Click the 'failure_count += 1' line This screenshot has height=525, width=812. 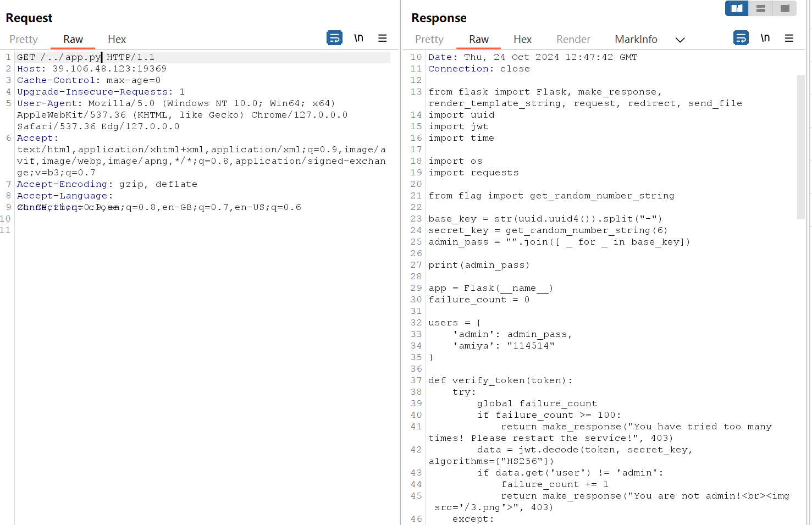click(555, 484)
